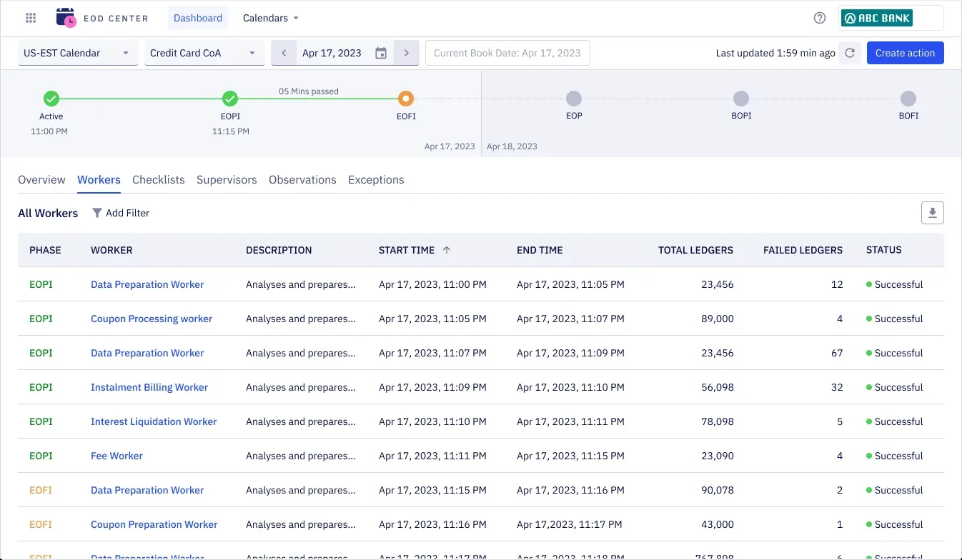Click the EOD Center calendar logo
The width and height of the screenshot is (962, 560).
66,18
